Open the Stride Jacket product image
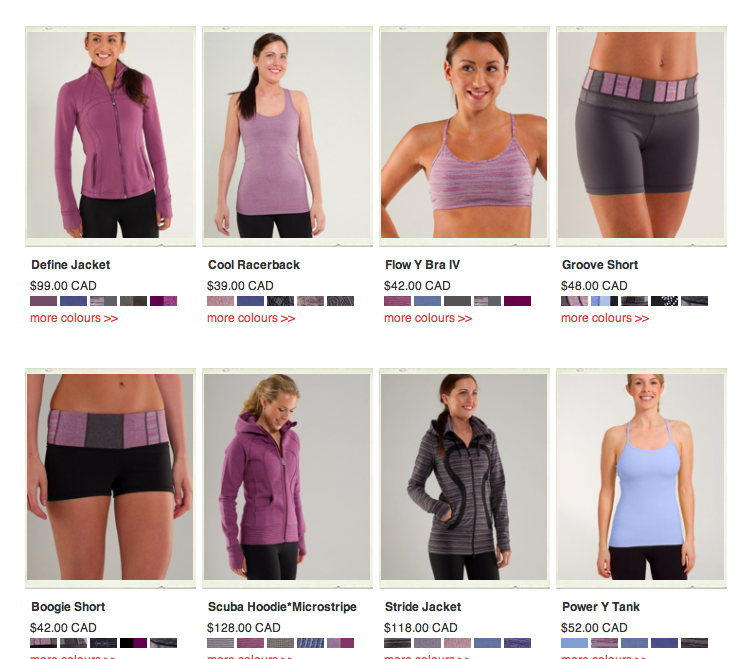 [464, 477]
